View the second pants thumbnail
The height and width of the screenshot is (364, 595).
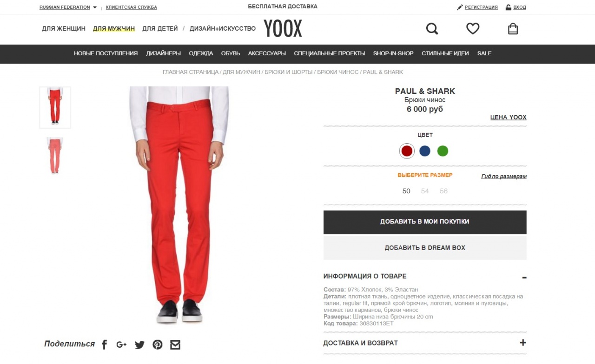pos(55,156)
